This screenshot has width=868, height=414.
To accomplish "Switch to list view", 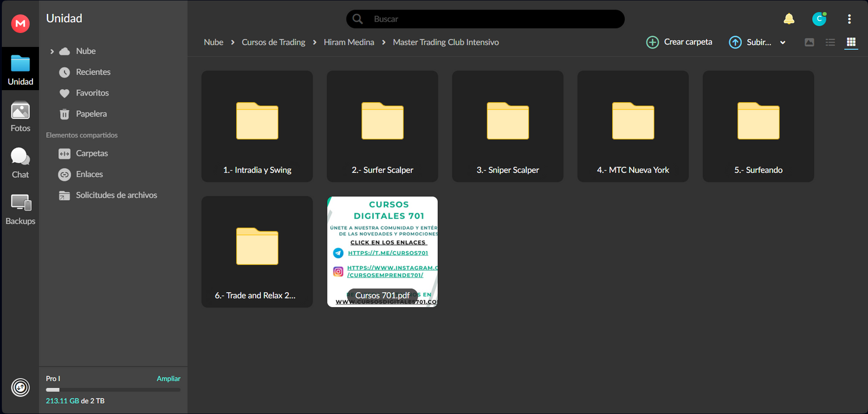I will (830, 42).
